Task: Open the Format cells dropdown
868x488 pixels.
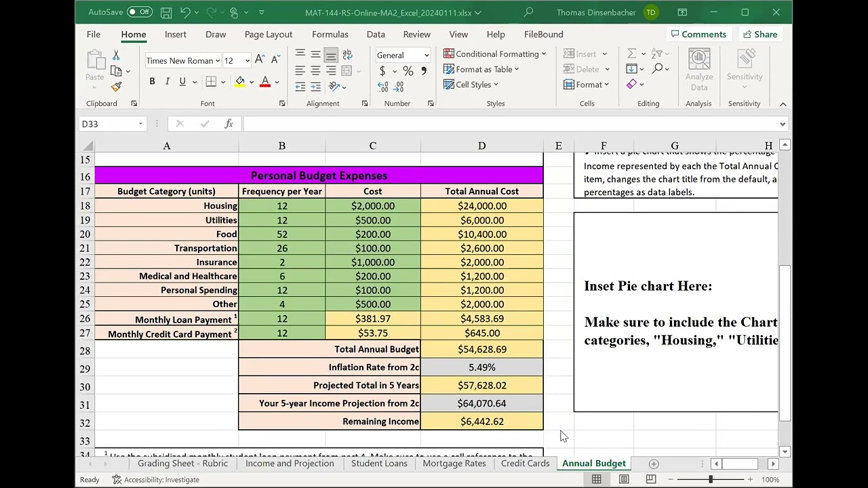Action: click(587, 85)
